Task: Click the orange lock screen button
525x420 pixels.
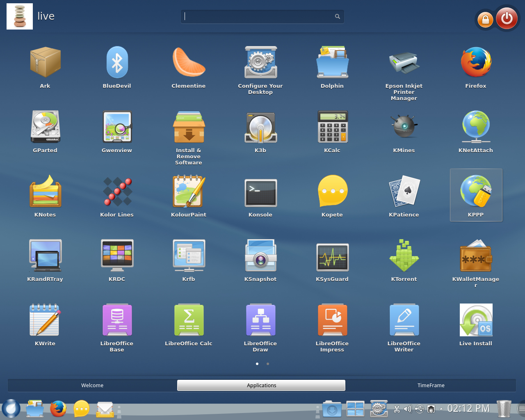Action: (x=485, y=19)
